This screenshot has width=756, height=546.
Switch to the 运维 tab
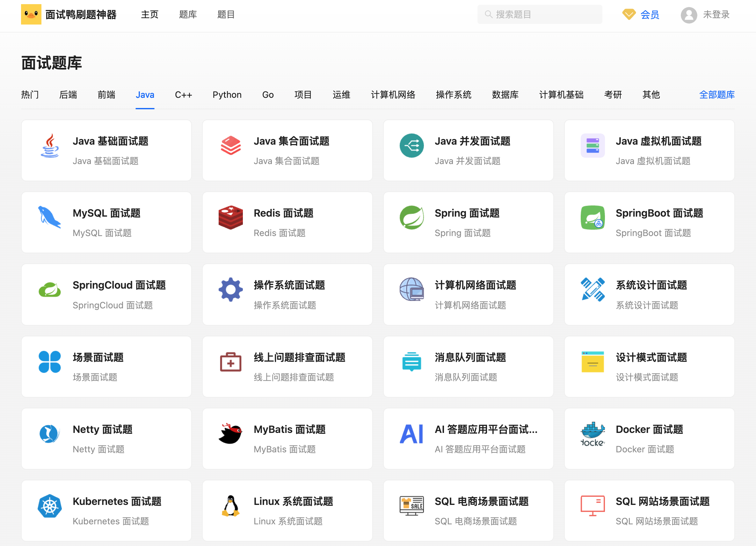click(x=341, y=95)
